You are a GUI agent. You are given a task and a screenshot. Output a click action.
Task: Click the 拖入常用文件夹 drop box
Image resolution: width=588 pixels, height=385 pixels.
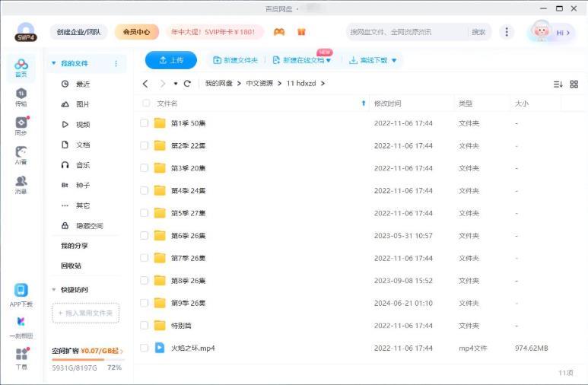85,313
